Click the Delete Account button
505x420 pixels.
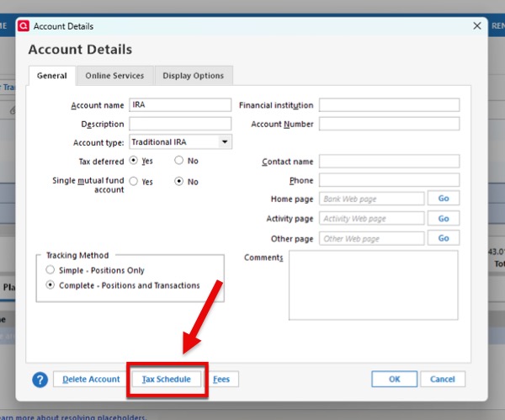click(x=91, y=379)
